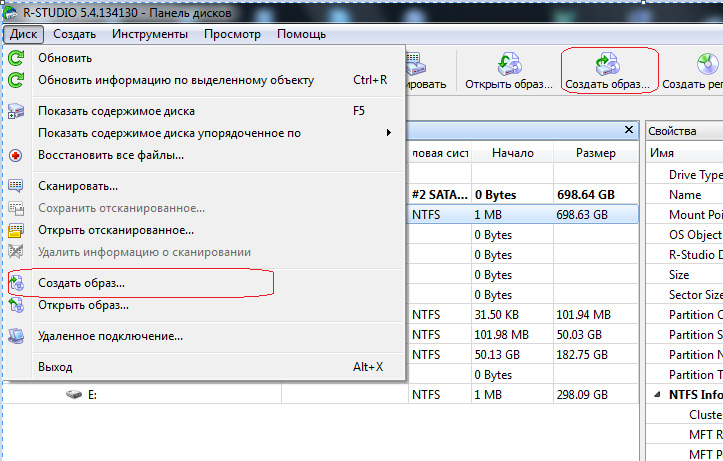Click the Создать образ toolbar icon
The image size is (723, 461).
607,64
